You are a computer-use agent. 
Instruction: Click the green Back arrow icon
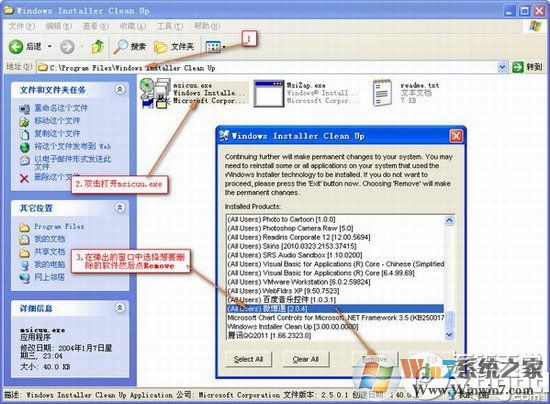coord(16,47)
